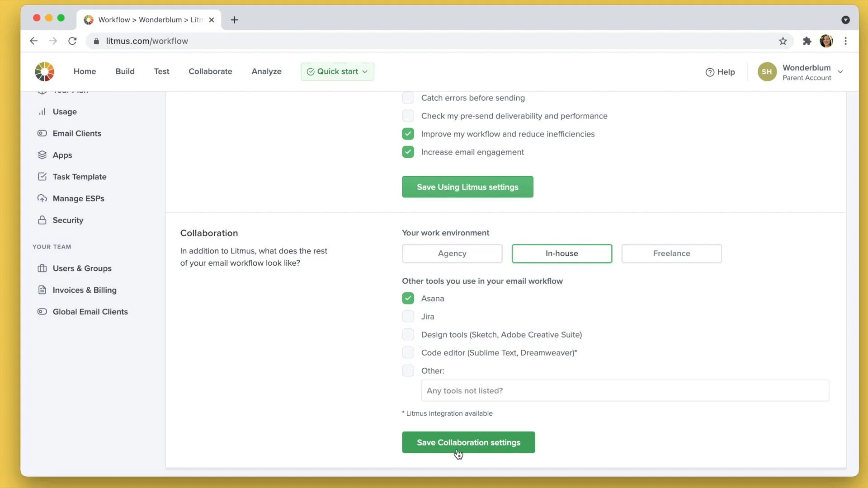Viewport: 868px width, 488px height.
Task: Open the Chrome three-dot menu
Action: click(846, 41)
